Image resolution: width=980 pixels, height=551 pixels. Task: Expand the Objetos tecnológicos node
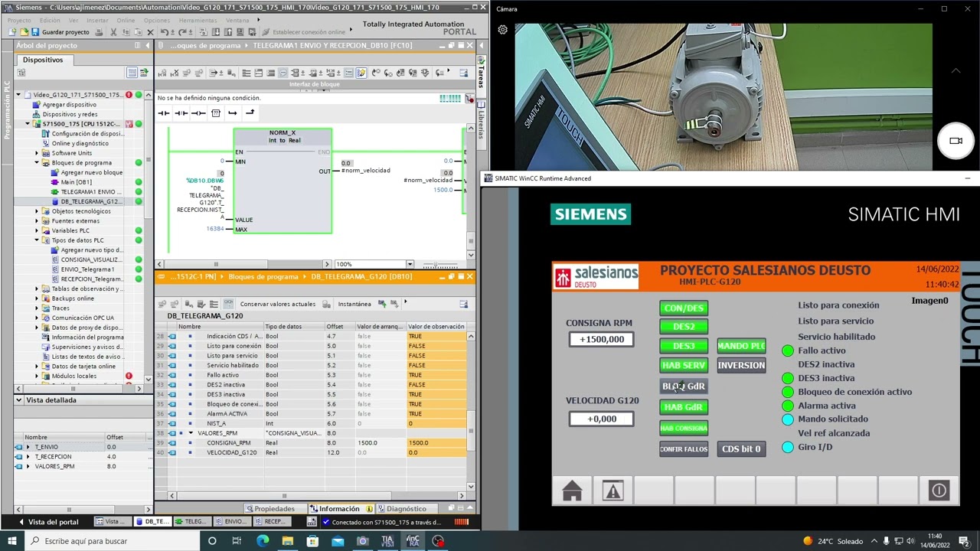point(37,211)
